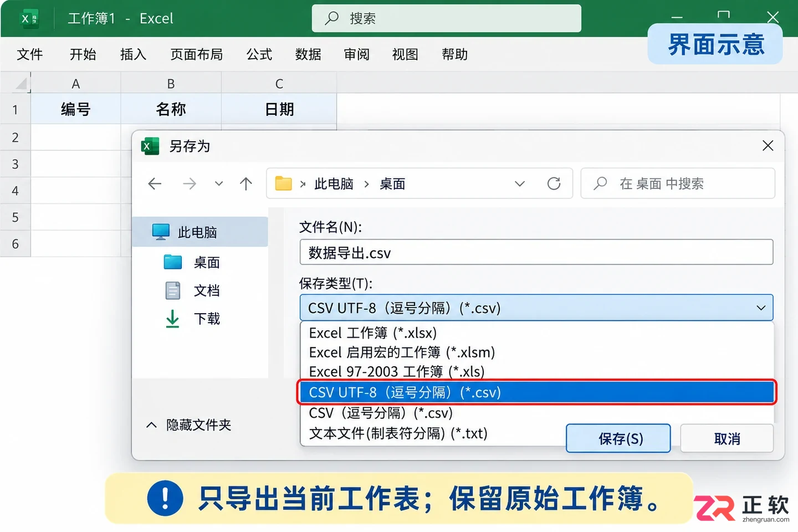Open the 保存类型 combo box
The height and width of the screenshot is (532, 798).
[536, 308]
